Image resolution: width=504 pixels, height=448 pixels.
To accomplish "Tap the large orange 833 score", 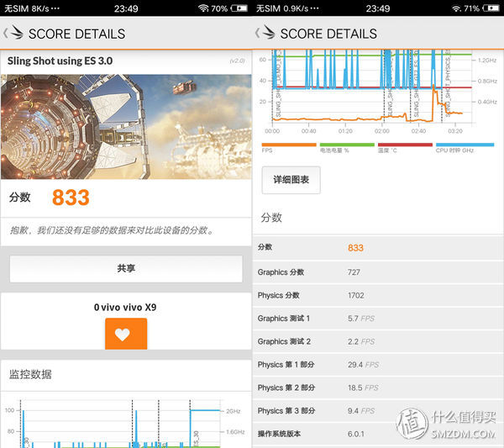I will tap(71, 198).
